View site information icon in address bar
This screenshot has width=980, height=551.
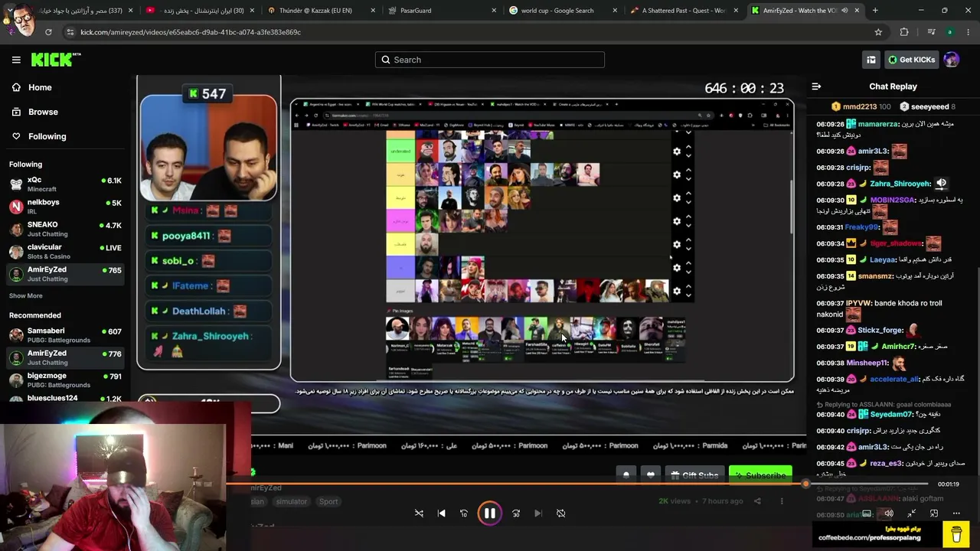(x=70, y=32)
